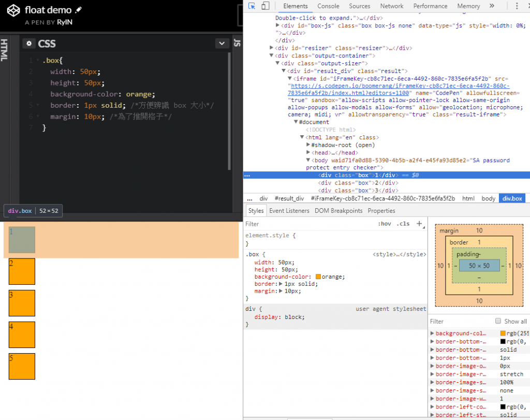
Task: Open the Event Listeners pane tab
Action: [x=289, y=211]
